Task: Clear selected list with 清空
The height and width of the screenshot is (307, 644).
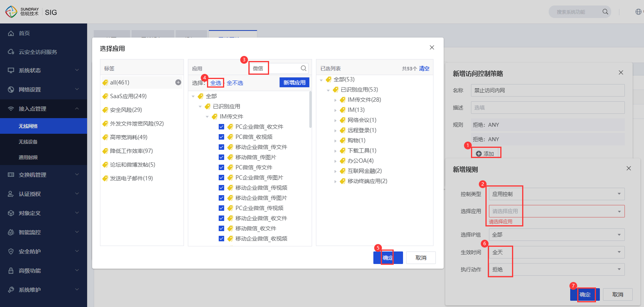Action: pyautogui.click(x=424, y=68)
